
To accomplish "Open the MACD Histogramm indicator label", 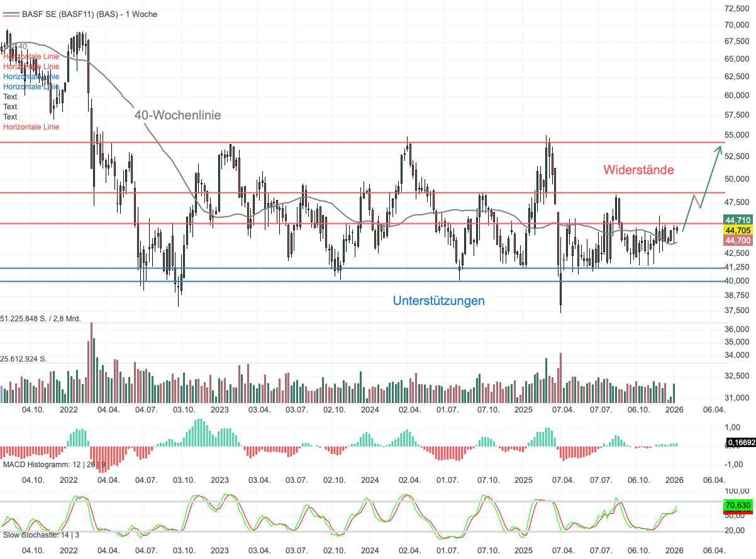I will point(54,465).
